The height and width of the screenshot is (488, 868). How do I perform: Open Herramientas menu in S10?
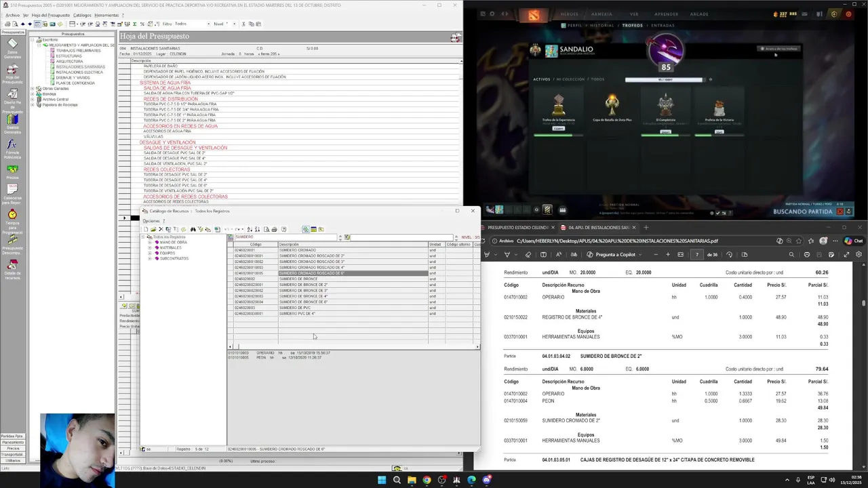click(x=106, y=15)
